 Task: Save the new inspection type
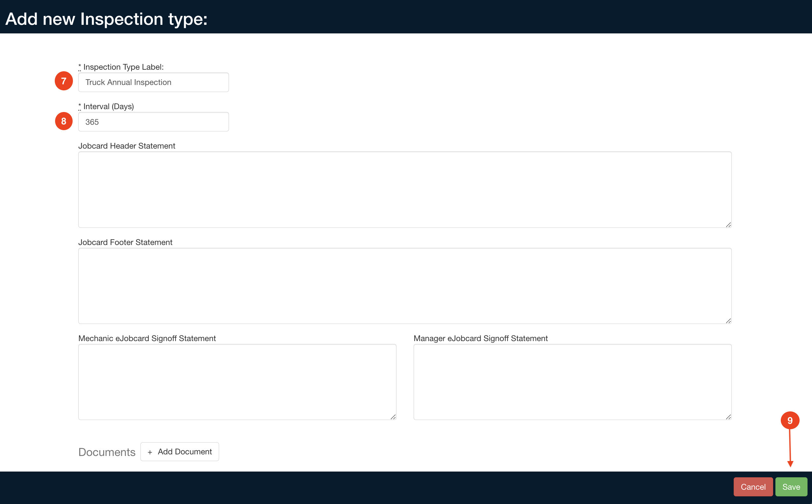(791, 487)
